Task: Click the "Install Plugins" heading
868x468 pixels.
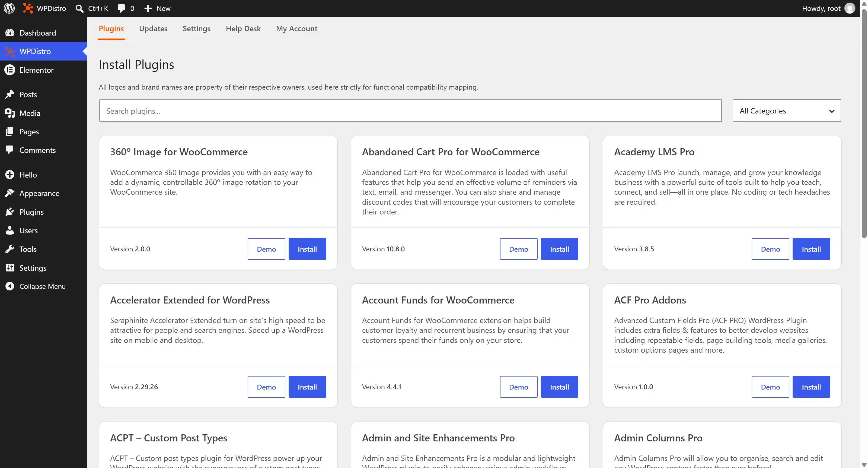Action: [136, 64]
